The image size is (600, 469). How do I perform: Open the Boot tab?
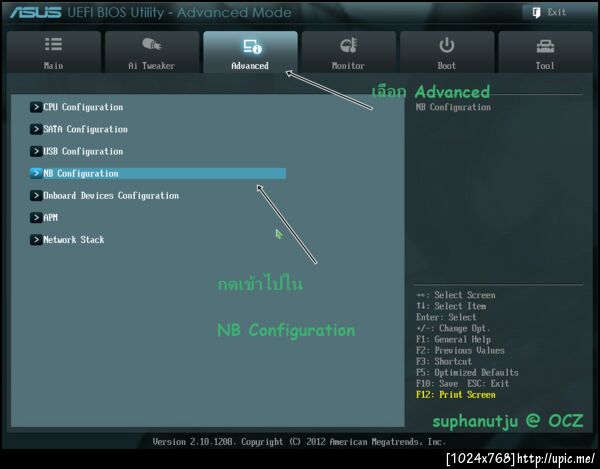(x=447, y=52)
